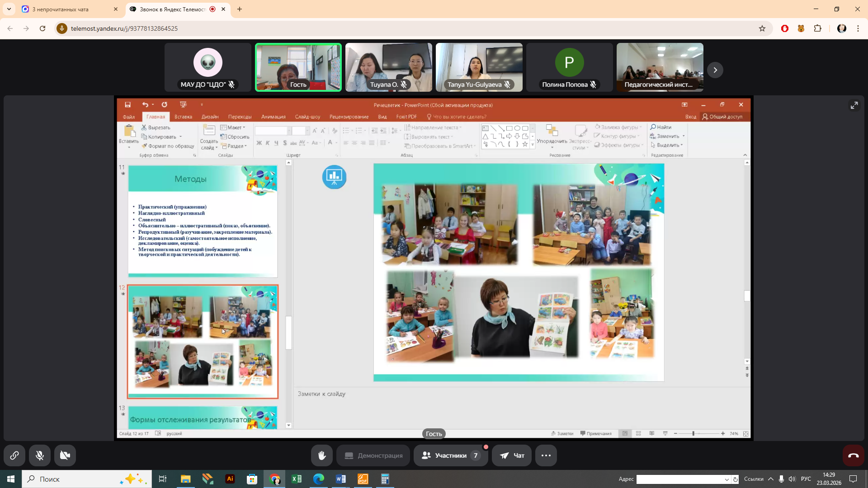Open the tab search dropdown
The width and height of the screenshot is (868, 488).
[9, 9]
